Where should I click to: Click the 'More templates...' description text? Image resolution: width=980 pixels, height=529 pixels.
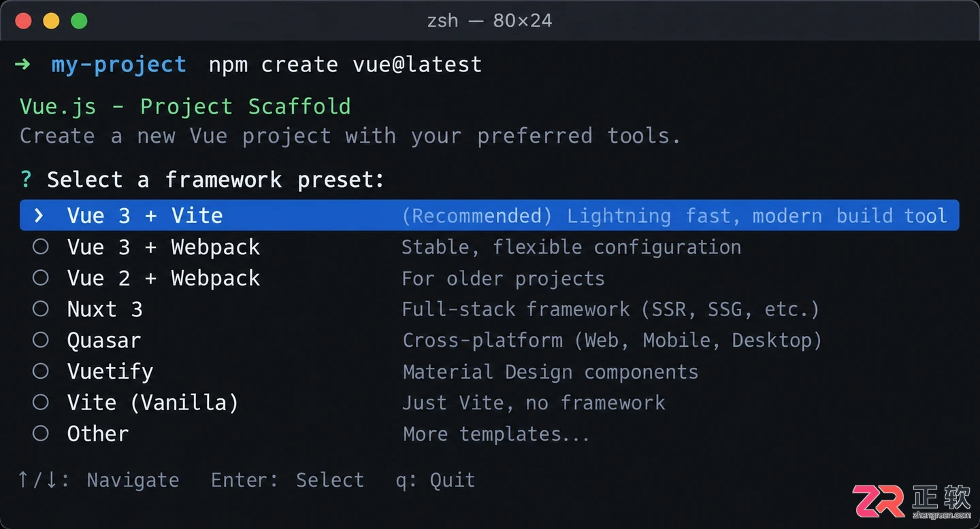pos(496,434)
